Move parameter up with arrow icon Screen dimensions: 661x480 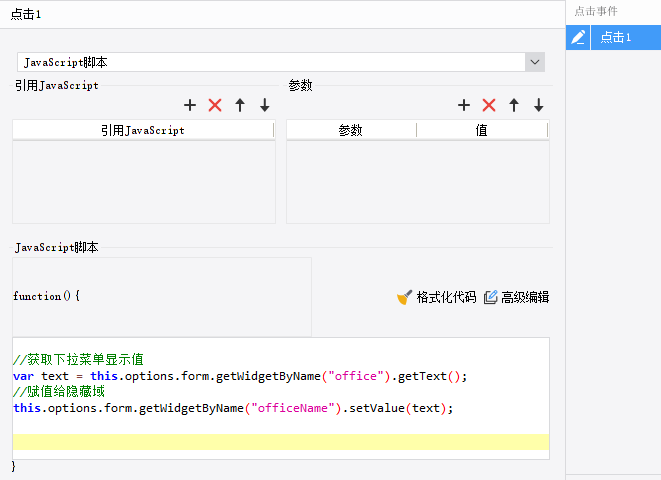[514, 105]
